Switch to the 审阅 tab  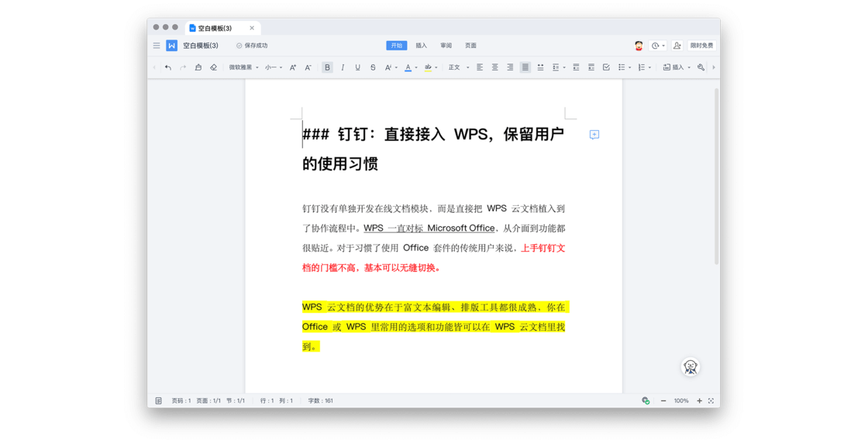[x=446, y=46]
